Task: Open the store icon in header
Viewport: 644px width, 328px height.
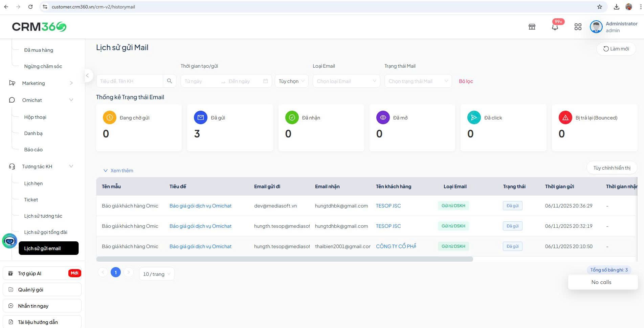Action: coord(532,27)
